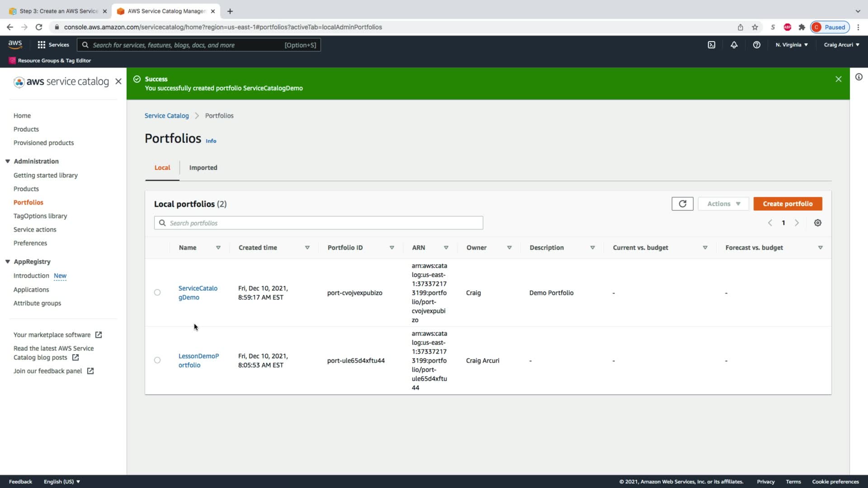Collapse the AppRegistry section
The height and width of the screenshot is (488, 868).
[x=8, y=262]
